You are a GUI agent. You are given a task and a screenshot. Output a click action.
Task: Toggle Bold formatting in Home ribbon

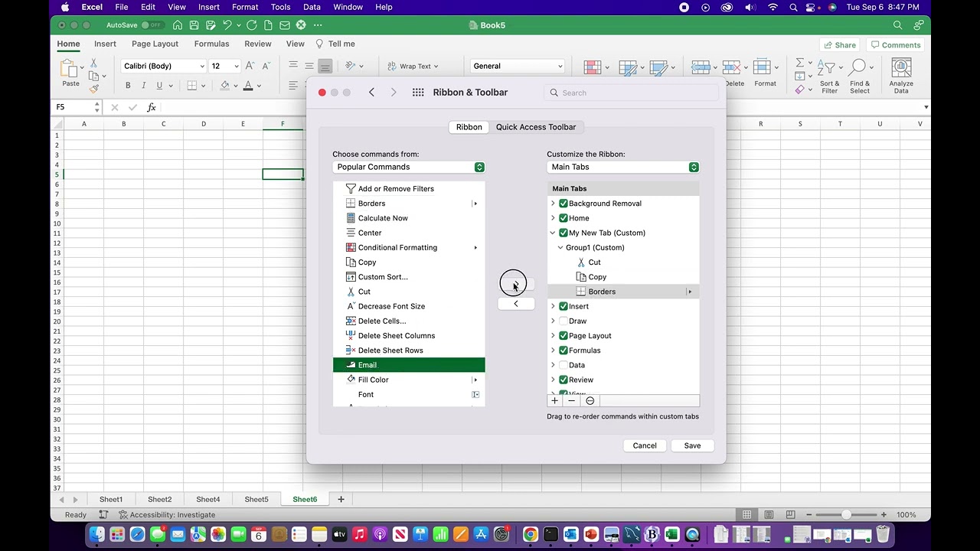[128, 85]
